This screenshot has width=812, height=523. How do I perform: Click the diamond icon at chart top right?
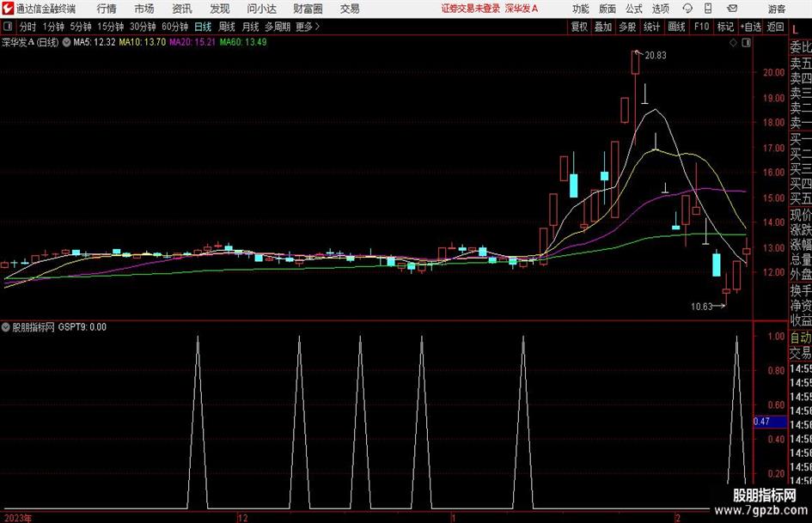[733, 43]
